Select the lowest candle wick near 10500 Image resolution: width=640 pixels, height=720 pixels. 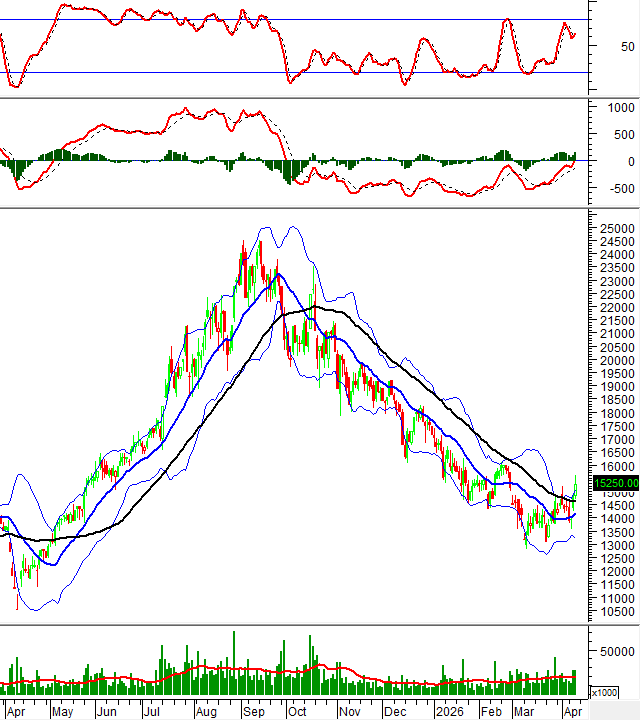17,605
